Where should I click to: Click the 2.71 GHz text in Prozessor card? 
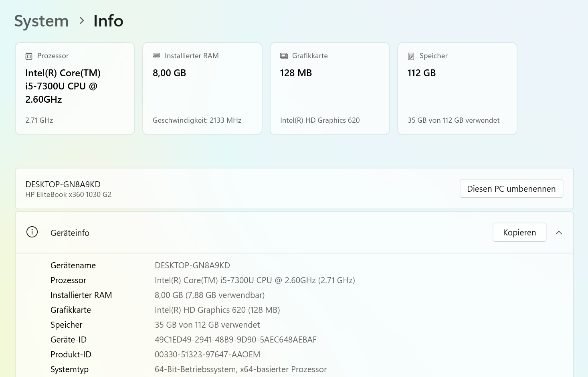point(39,120)
